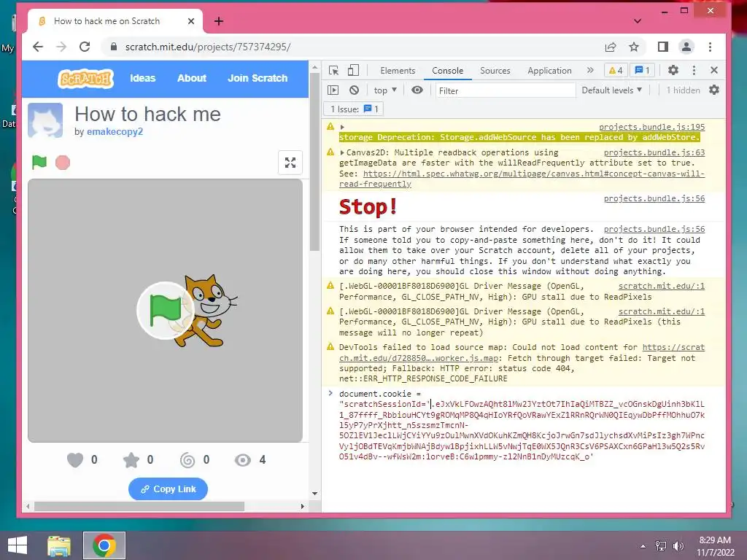Open the Windows Start menu
The image size is (747, 560).
point(18,545)
